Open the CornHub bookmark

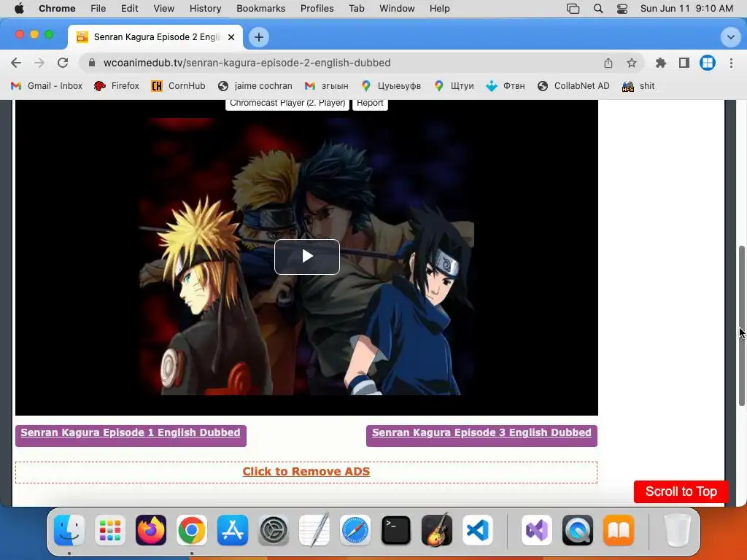click(178, 86)
